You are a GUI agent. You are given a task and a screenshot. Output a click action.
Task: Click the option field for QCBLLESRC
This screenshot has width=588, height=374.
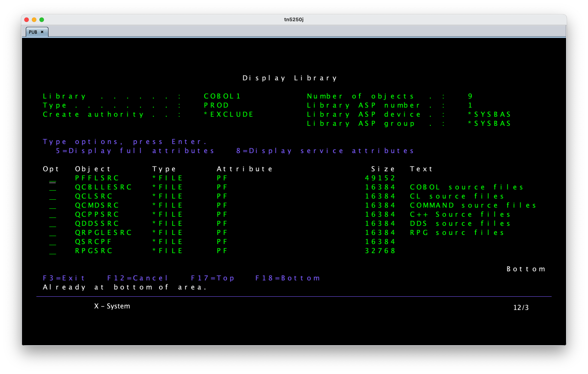coord(52,188)
